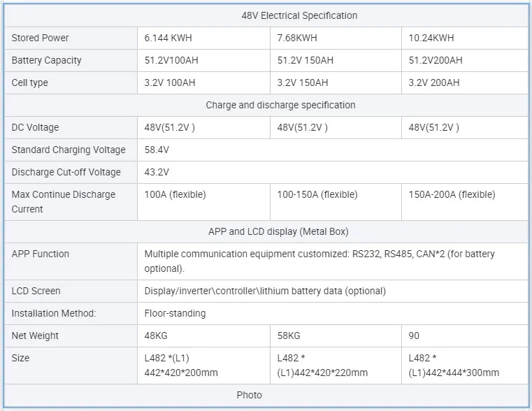
Task: Select the 10.24KWH stored power cell
Action: click(431, 38)
